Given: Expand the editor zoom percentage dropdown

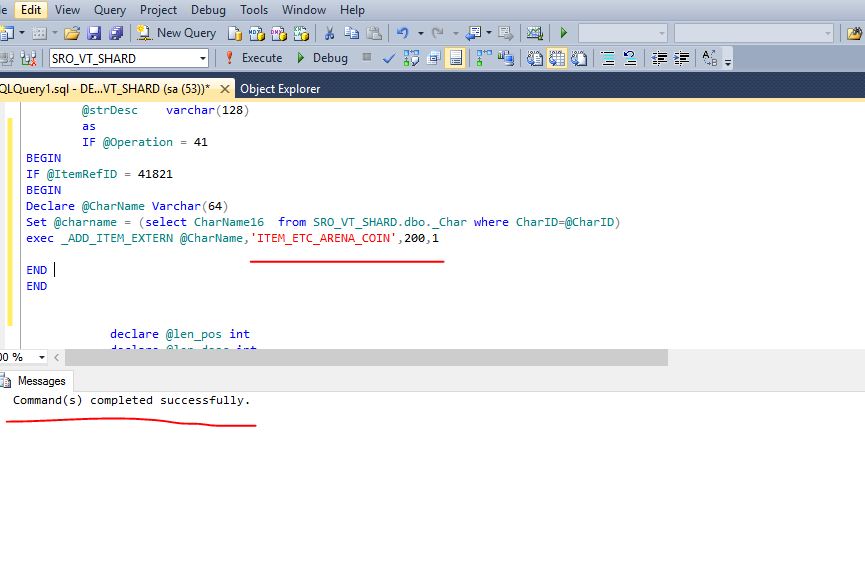Looking at the screenshot, I should coord(42,357).
